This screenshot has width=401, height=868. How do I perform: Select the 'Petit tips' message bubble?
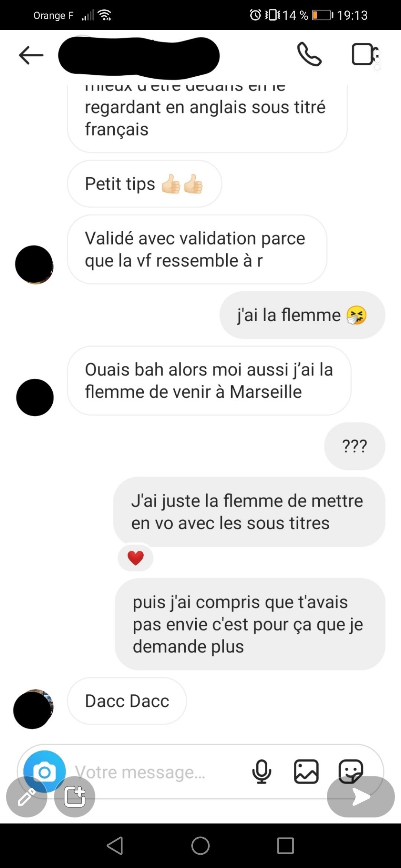click(x=144, y=184)
